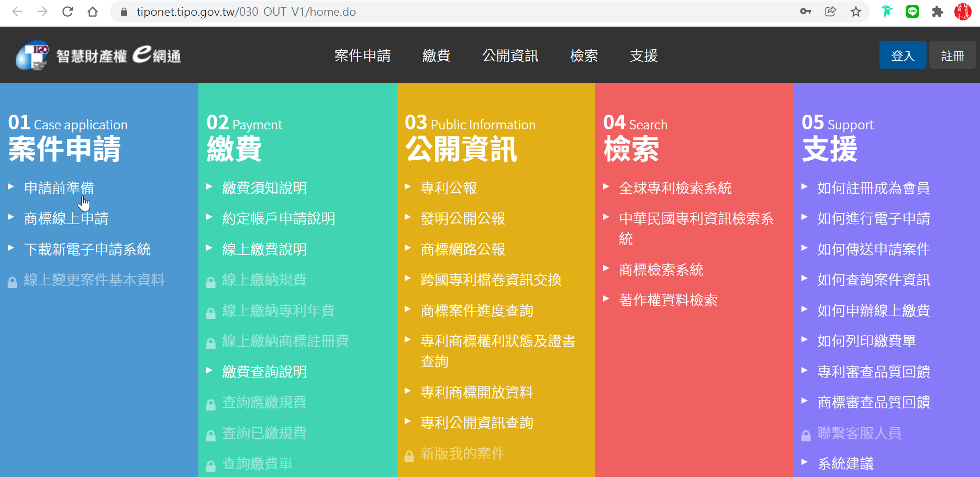Open 跨國專利檔卷資訊交換 link
Screen dimensions: 980x477
[491, 280]
